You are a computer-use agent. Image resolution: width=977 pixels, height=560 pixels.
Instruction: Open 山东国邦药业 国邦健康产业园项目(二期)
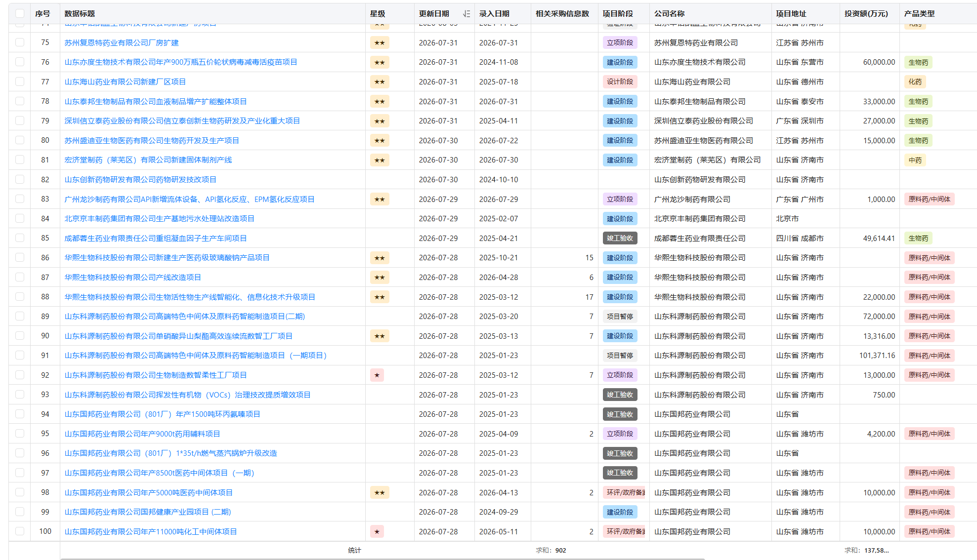(x=148, y=512)
